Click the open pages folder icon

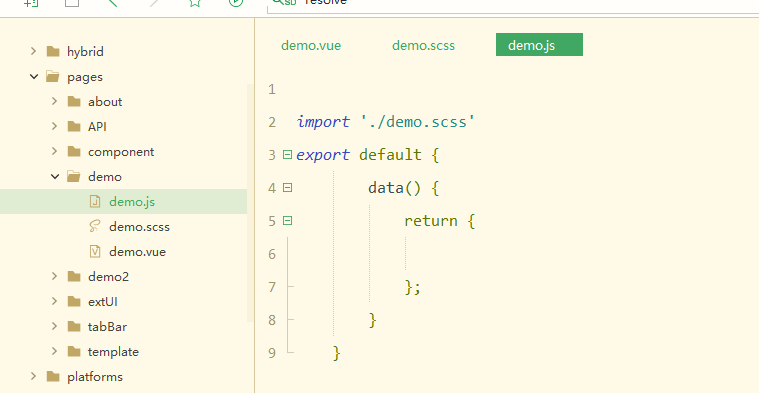click(x=53, y=76)
